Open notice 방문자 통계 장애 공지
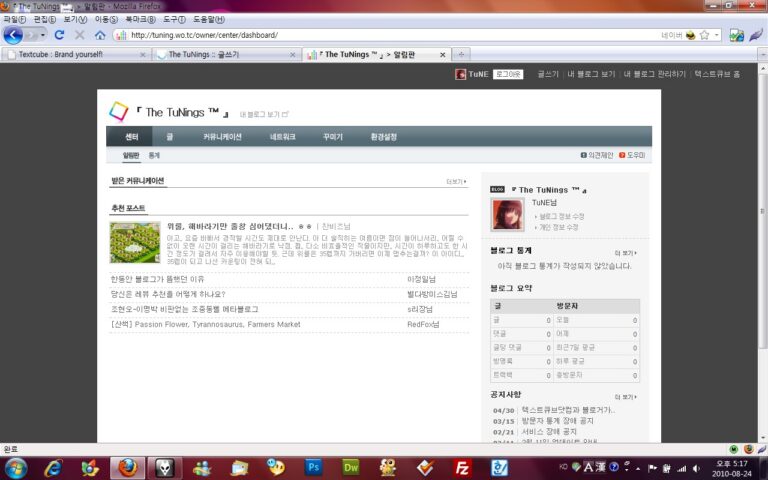The width and height of the screenshot is (768, 480). coord(557,421)
